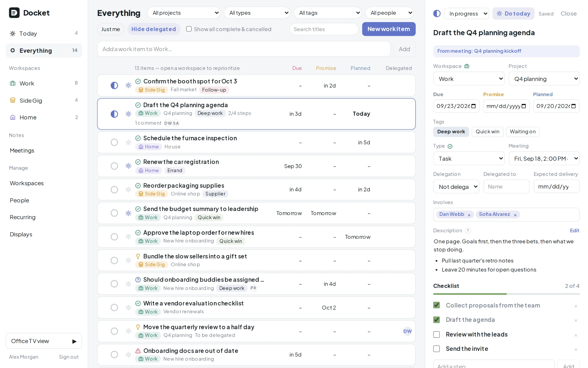
Task: Click in-progress status icon on Draft the Q4 planning agenda row
Action: click(114, 114)
